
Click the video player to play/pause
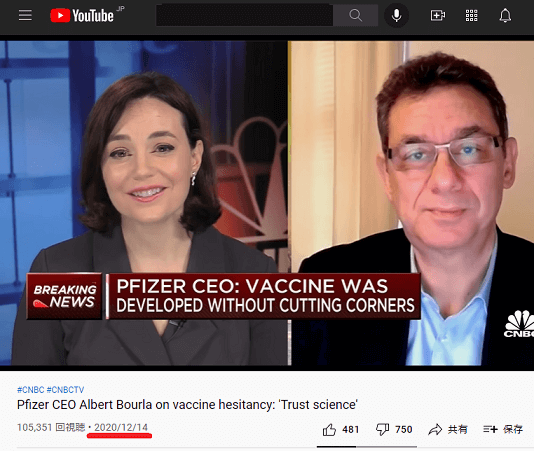click(x=267, y=203)
